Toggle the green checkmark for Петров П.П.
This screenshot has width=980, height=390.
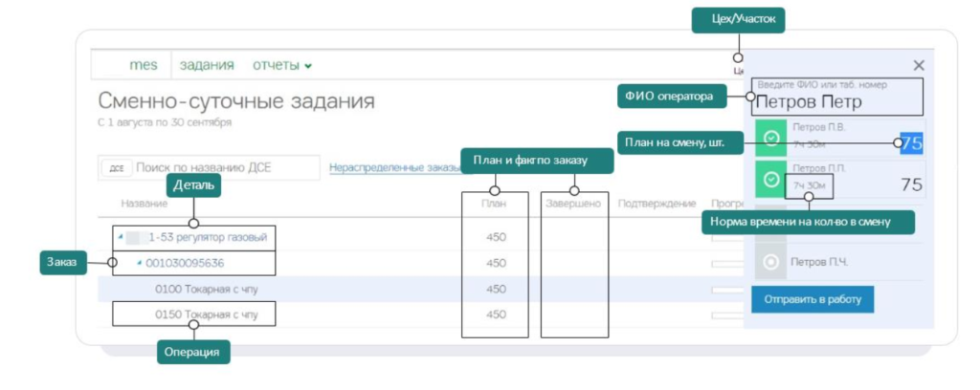tap(771, 180)
